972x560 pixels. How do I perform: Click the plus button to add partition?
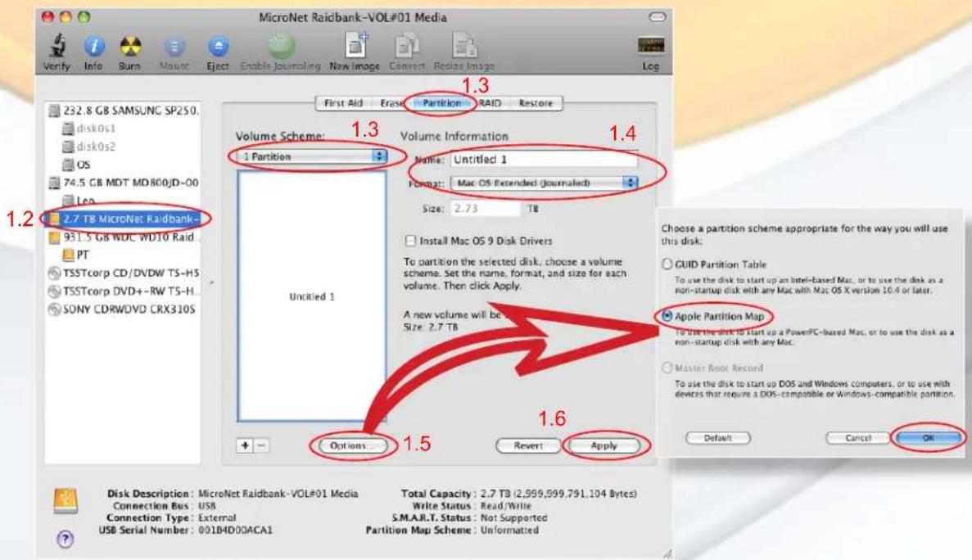tap(245, 445)
